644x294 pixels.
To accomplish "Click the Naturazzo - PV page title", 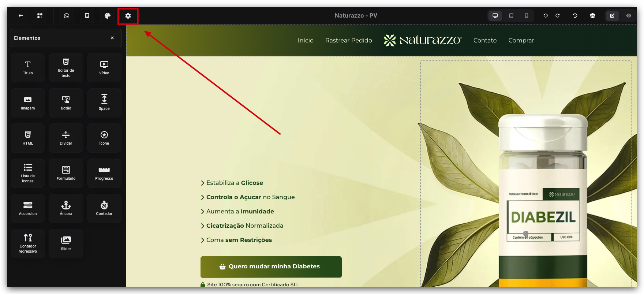I will [x=356, y=15].
